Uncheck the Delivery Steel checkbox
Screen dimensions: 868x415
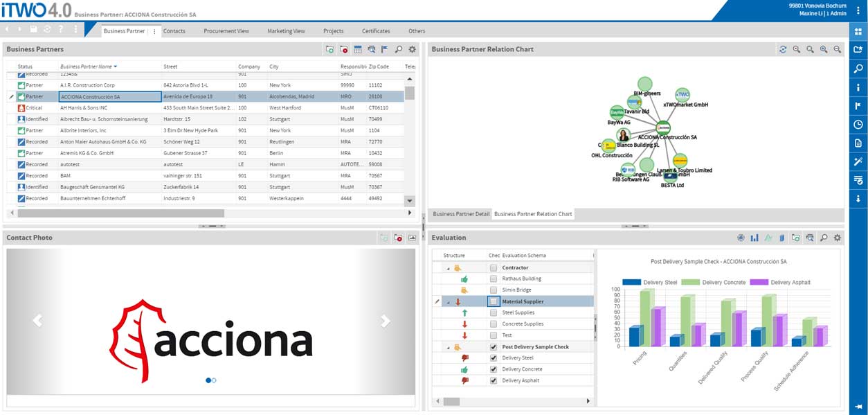click(493, 358)
